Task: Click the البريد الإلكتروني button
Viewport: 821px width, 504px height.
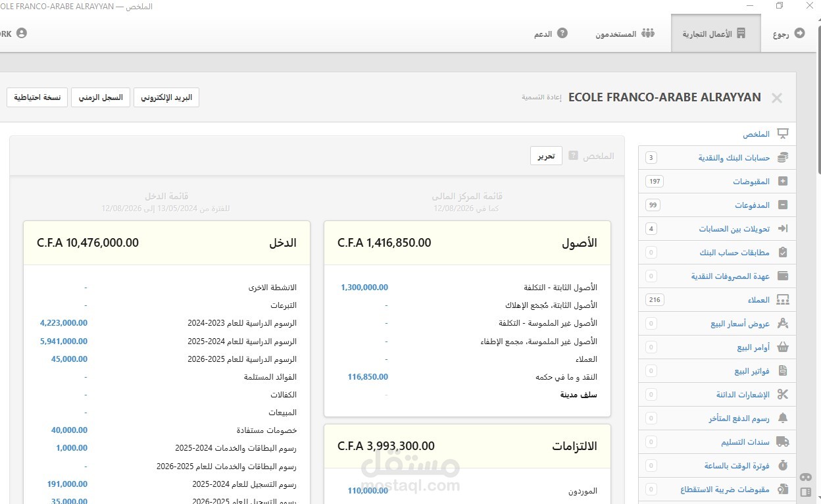Action: coord(166,97)
